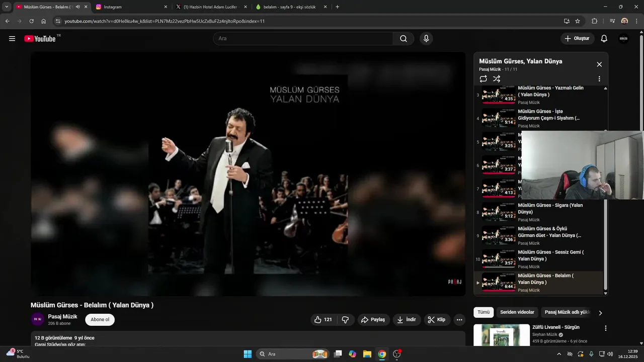
Task: Click the Müslüm Gürses video player
Action: pyautogui.click(x=248, y=174)
